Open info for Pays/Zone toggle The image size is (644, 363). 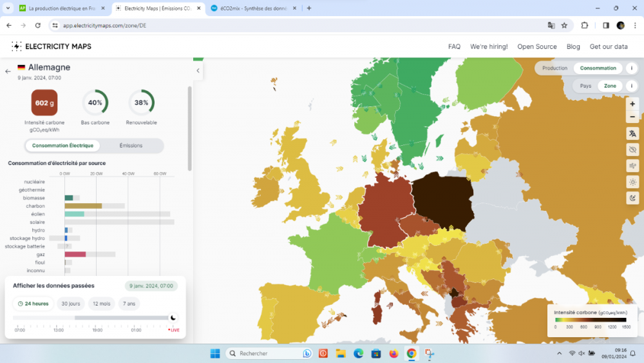tap(632, 86)
